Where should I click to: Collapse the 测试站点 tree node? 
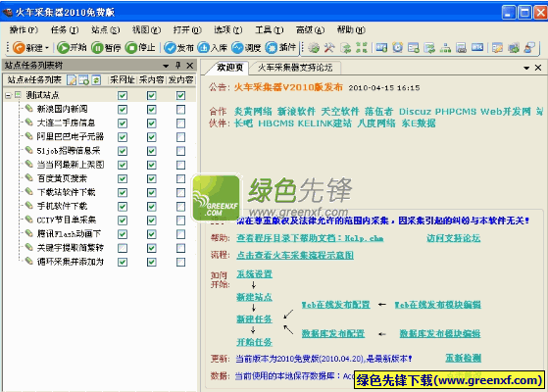click(8, 95)
